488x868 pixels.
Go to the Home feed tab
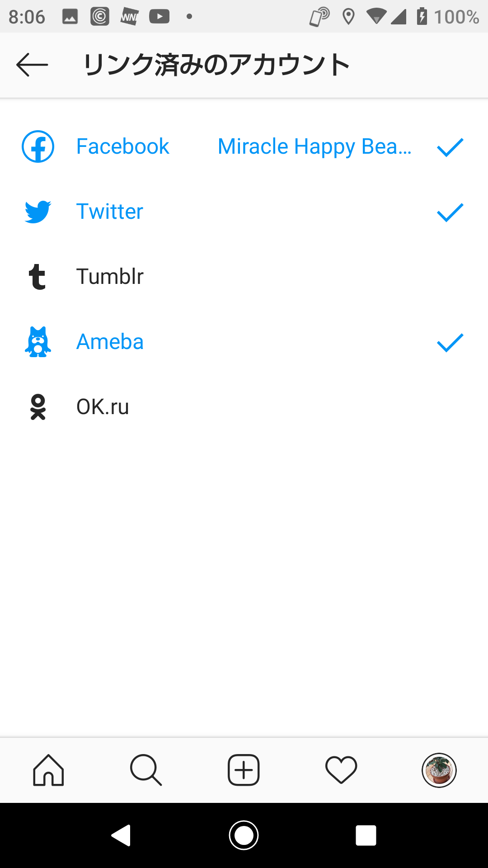(48, 770)
